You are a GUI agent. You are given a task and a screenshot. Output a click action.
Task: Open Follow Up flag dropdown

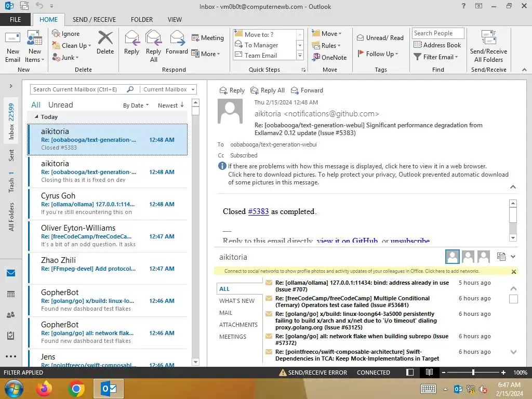378,54
